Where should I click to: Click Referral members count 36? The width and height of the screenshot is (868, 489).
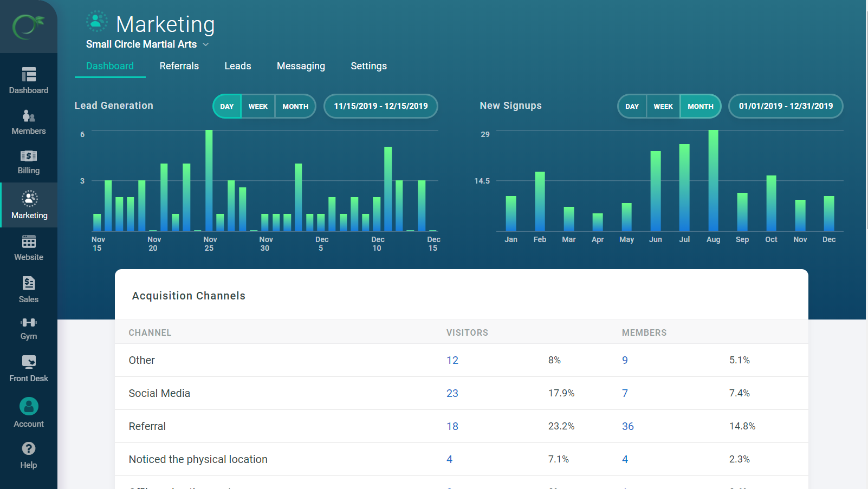(x=627, y=426)
